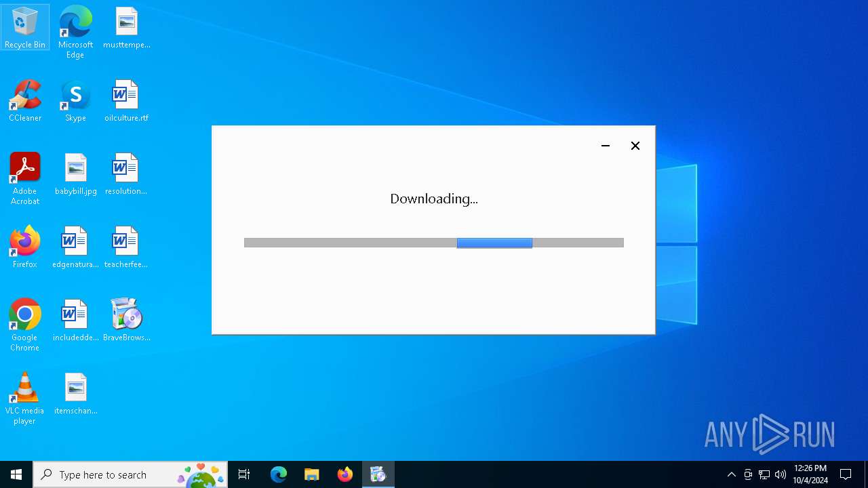
Task: Show hidden system tray icons
Action: click(732, 474)
